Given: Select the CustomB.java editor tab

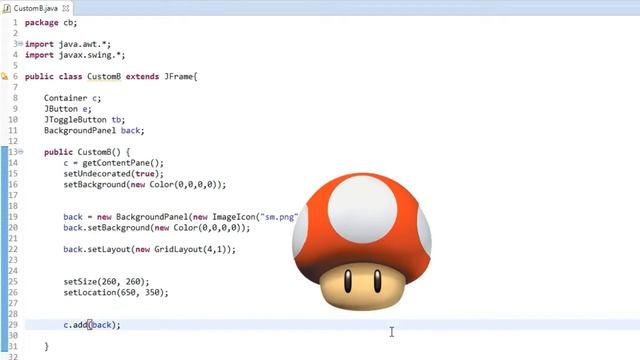Looking at the screenshot, I should 36,8.
